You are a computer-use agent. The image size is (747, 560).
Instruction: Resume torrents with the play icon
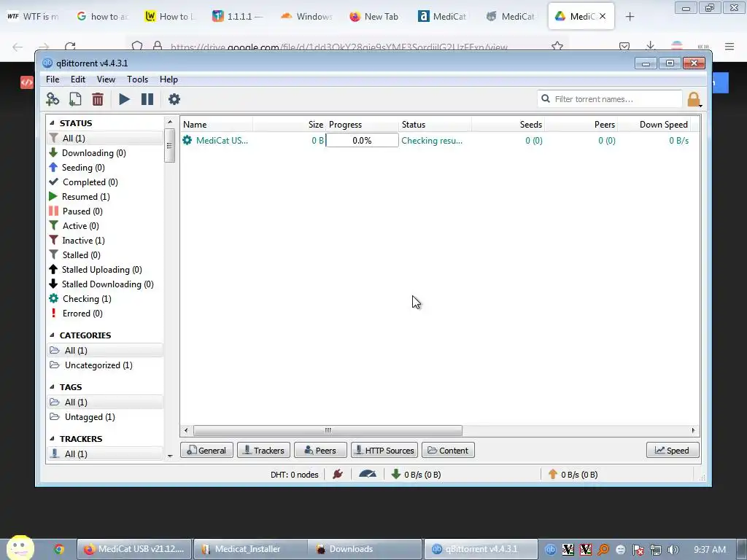click(124, 99)
